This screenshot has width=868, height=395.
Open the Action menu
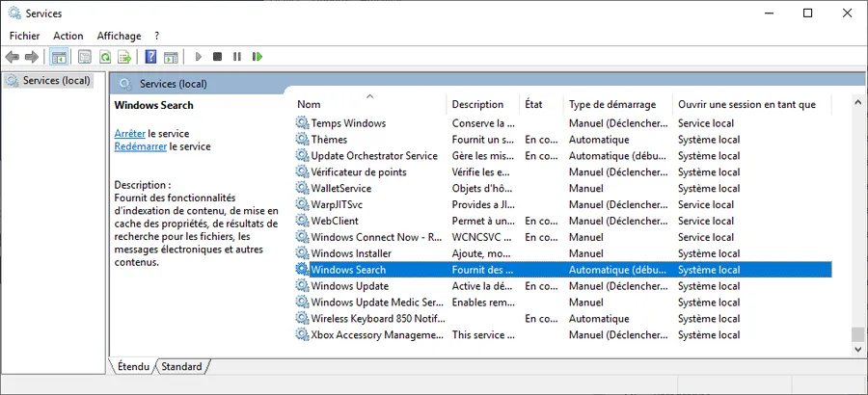click(x=68, y=36)
